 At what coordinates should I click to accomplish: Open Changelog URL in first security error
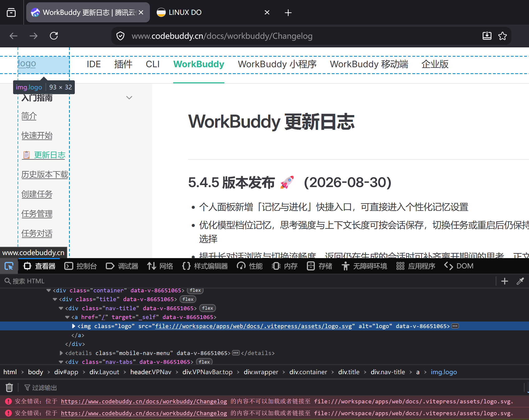[144, 401]
